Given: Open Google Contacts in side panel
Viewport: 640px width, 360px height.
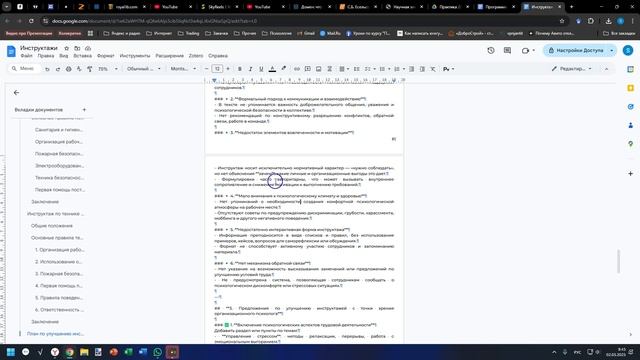Looking at the screenshot, I should (631, 125).
